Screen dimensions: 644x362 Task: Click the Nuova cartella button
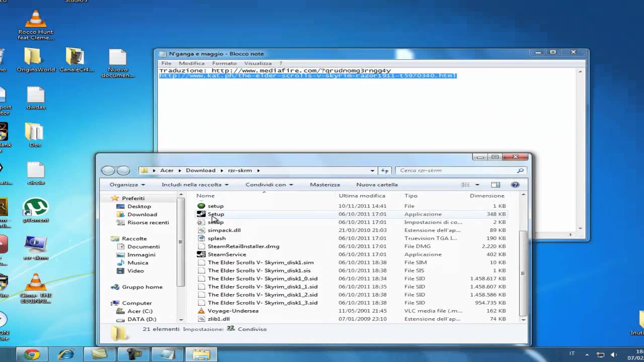(x=377, y=185)
